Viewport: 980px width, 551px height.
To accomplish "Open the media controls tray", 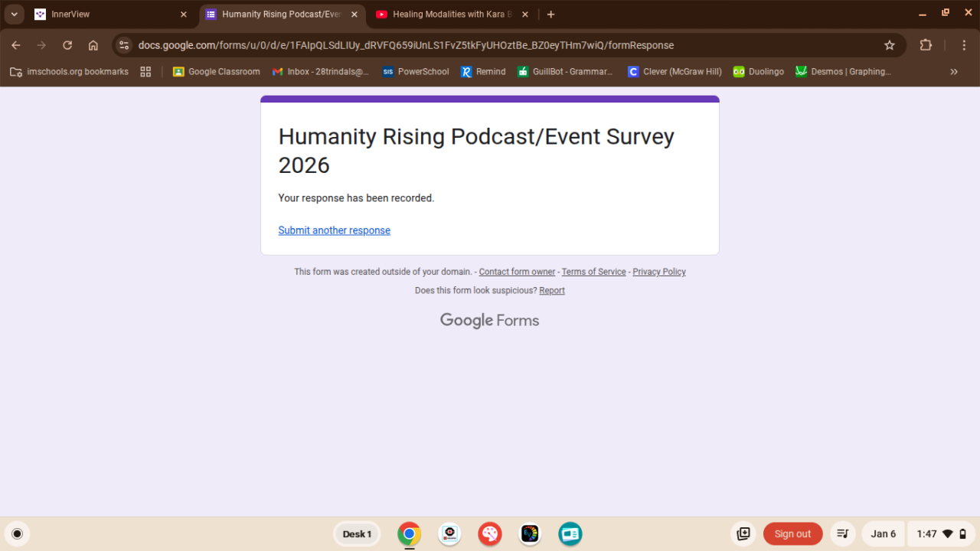I will tap(843, 534).
